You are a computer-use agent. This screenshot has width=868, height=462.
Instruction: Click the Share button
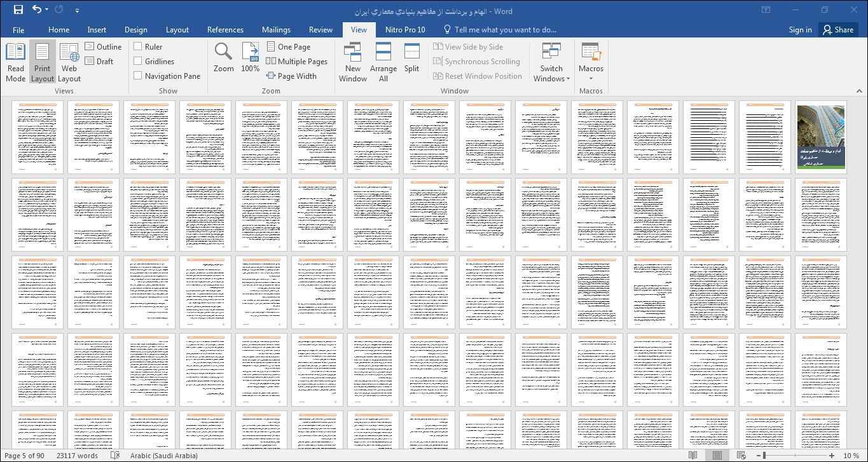tap(838, 30)
